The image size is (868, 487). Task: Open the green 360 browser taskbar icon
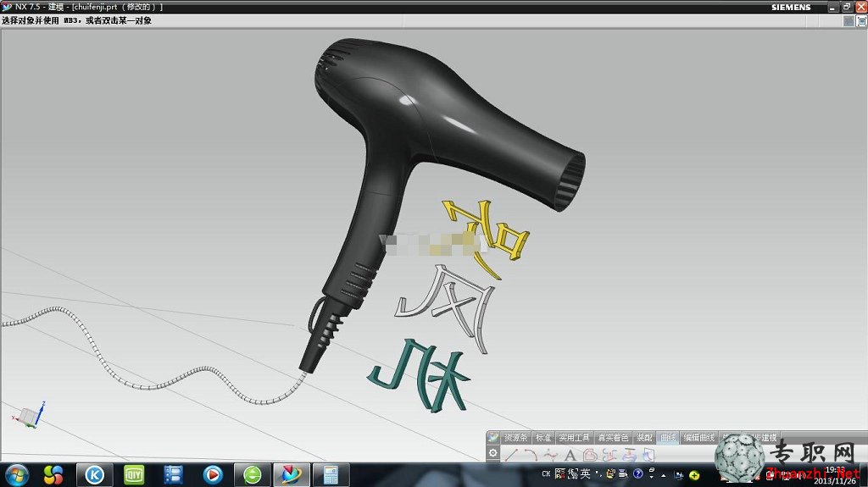point(253,474)
